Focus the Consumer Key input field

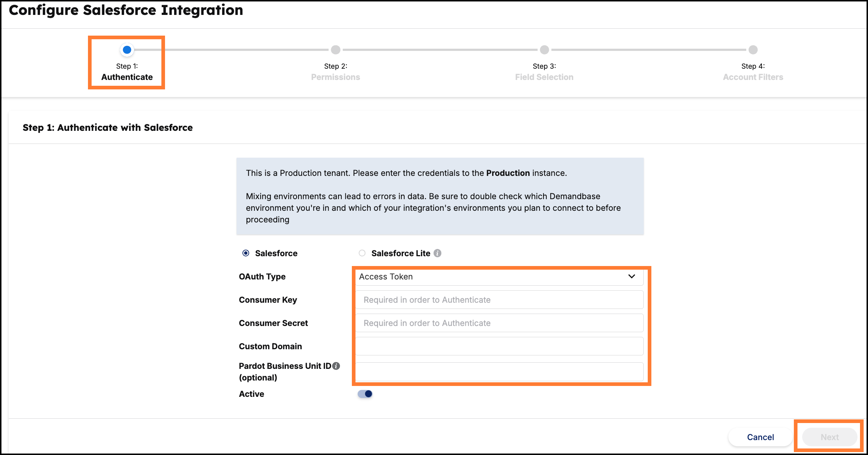point(499,300)
